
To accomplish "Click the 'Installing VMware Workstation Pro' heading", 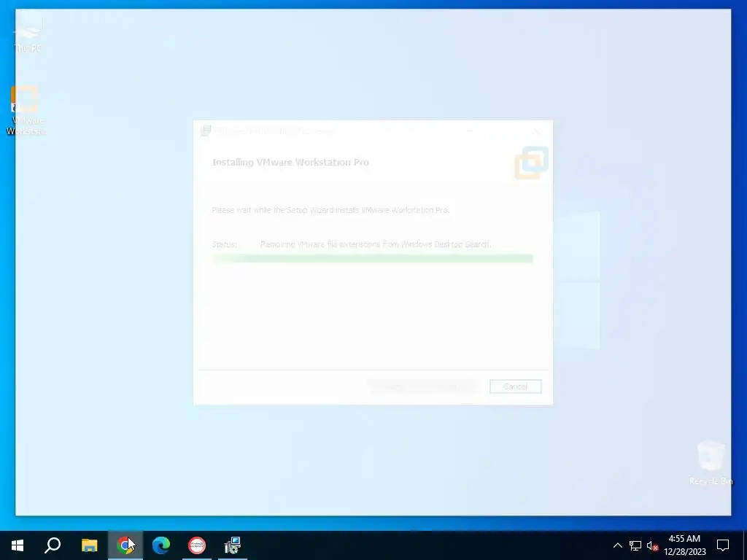I will [290, 163].
